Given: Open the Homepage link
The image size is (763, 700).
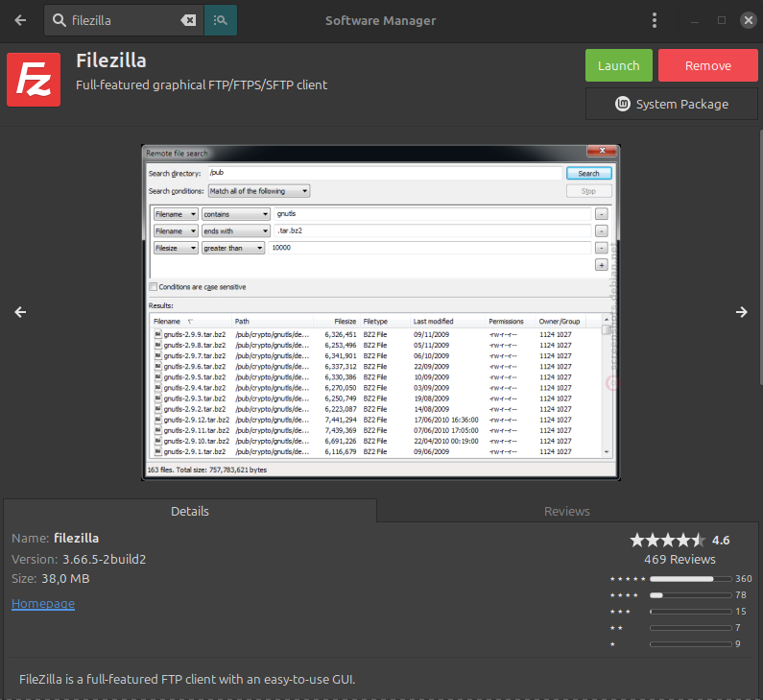Looking at the screenshot, I should pyautogui.click(x=43, y=603).
